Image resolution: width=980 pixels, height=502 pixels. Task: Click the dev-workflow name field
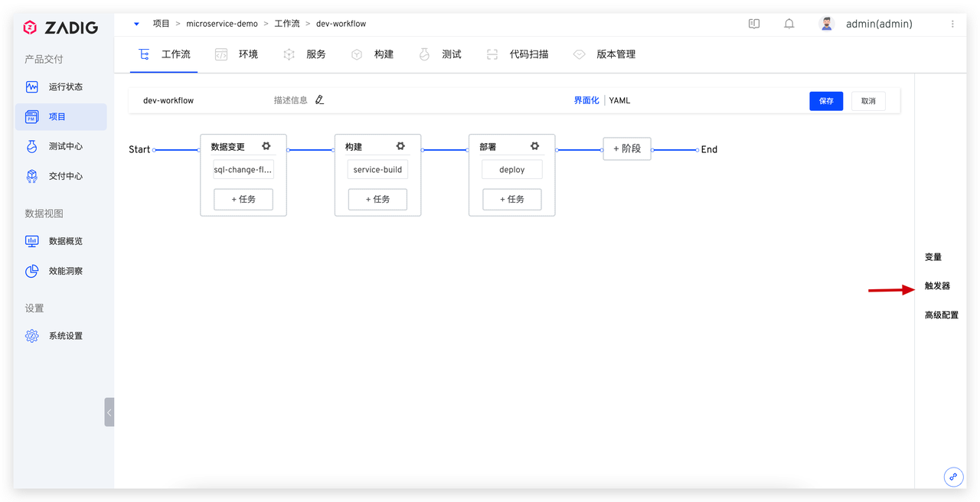168,100
